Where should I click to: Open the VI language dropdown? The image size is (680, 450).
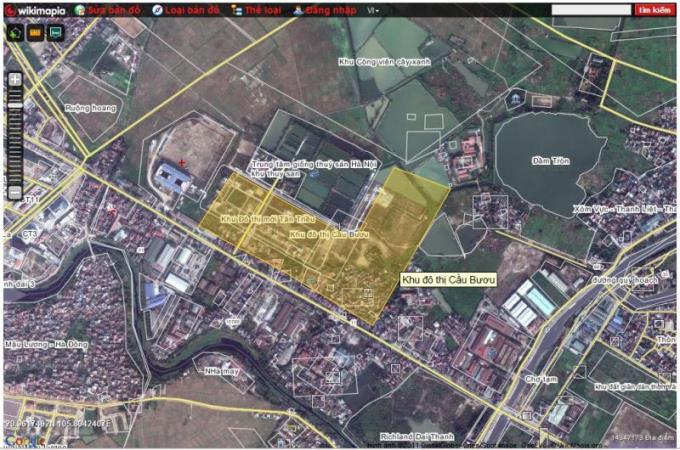point(373,9)
